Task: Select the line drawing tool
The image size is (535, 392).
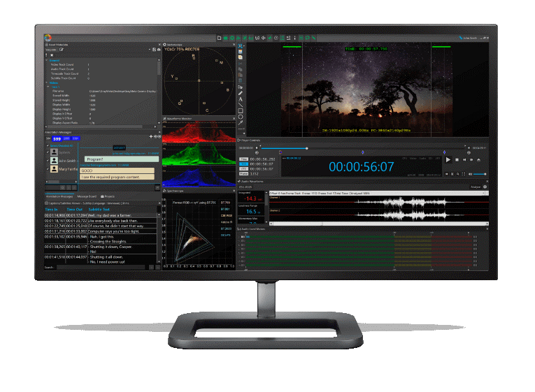Action: 240,105
